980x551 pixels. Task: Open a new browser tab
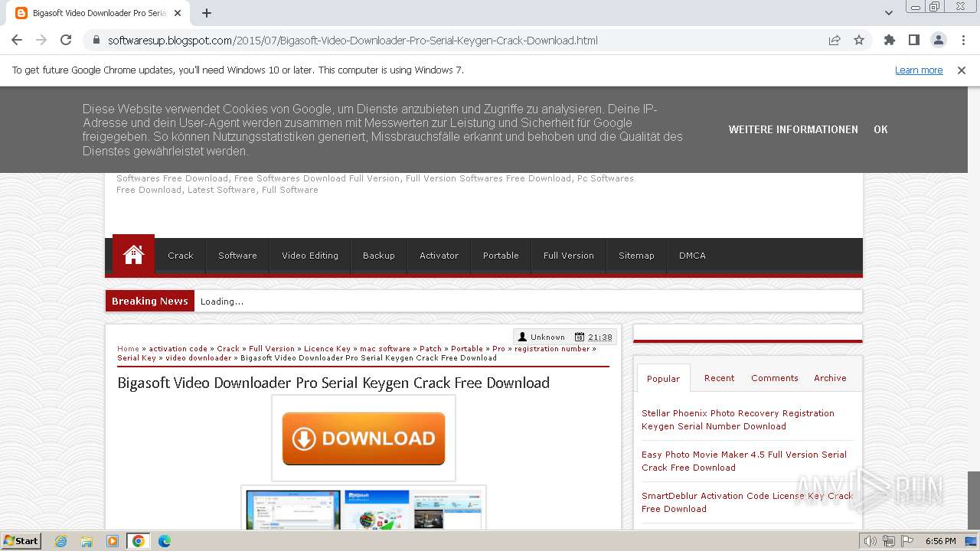coord(207,13)
